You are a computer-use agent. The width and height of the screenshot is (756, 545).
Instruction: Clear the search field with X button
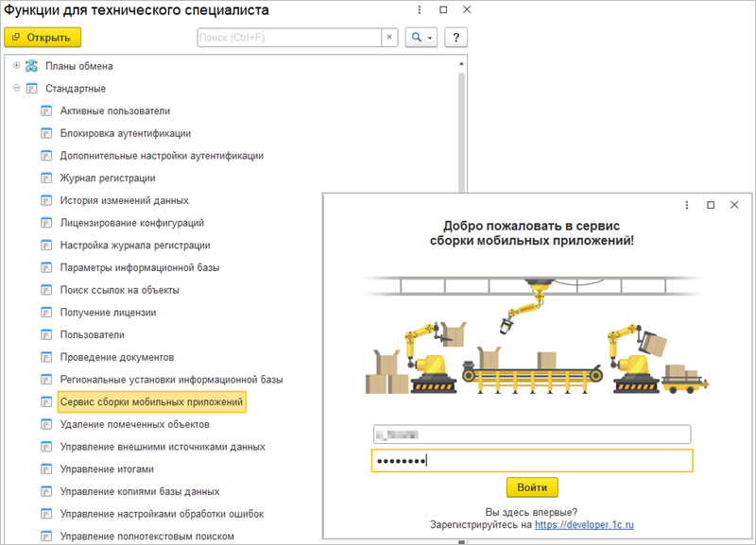tap(388, 37)
